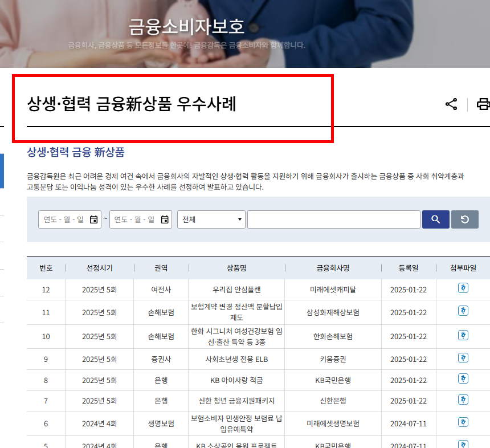
Task: Open the 우리집 안심플랜 product entry
Action: pos(236,290)
